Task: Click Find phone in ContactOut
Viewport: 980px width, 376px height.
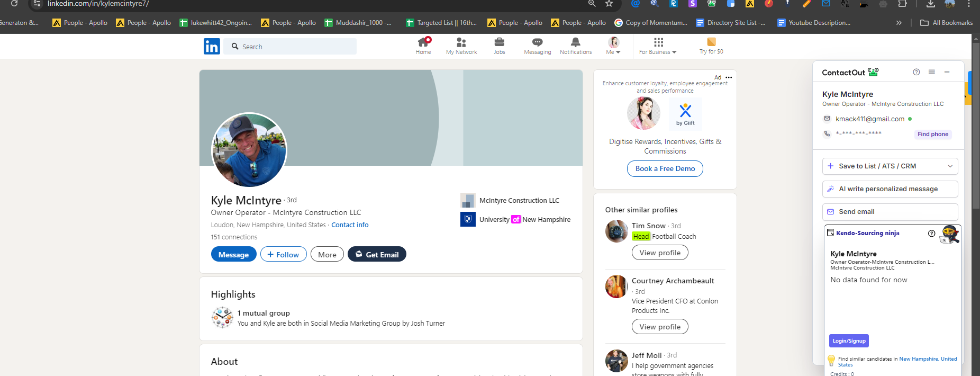Action: click(x=932, y=135)
